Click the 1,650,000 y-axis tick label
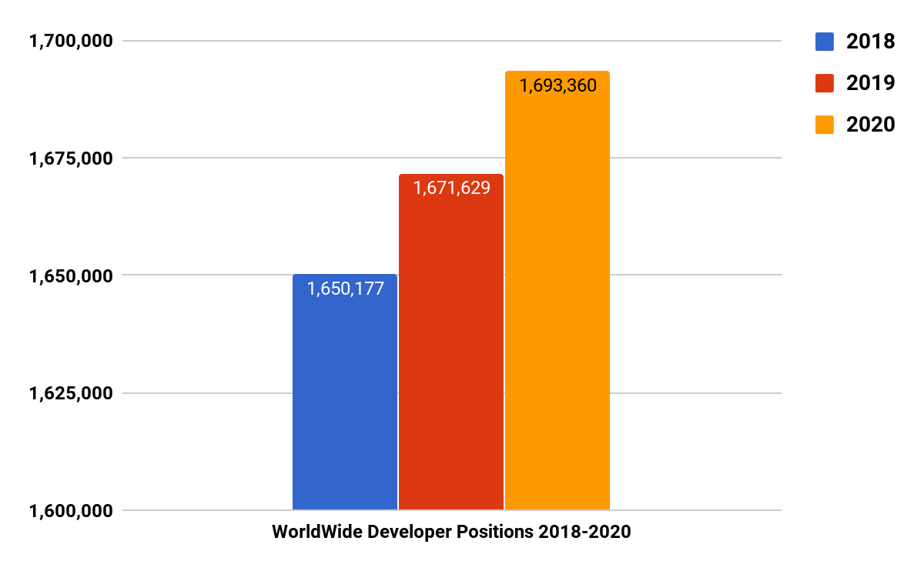 (x=70, y=275)
